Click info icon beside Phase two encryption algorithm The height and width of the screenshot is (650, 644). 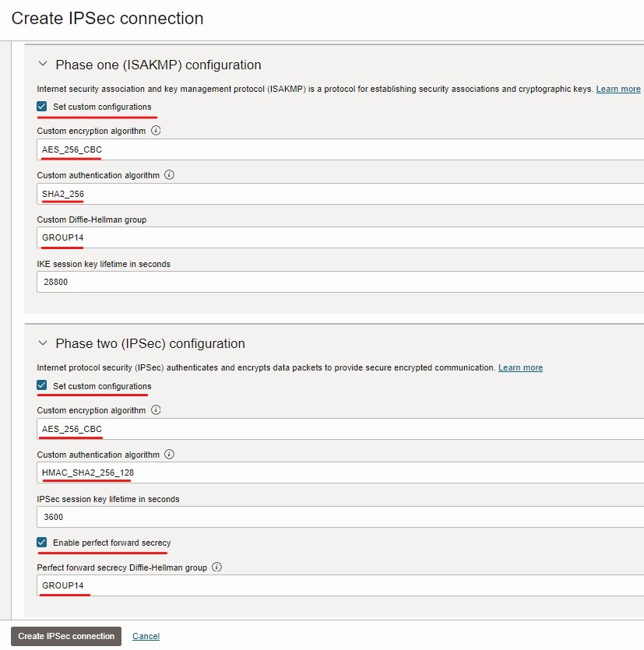click(x=156, y=410)
